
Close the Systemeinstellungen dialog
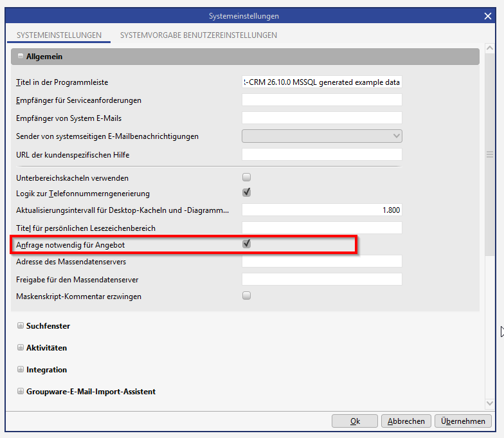[x=487, y=16]
